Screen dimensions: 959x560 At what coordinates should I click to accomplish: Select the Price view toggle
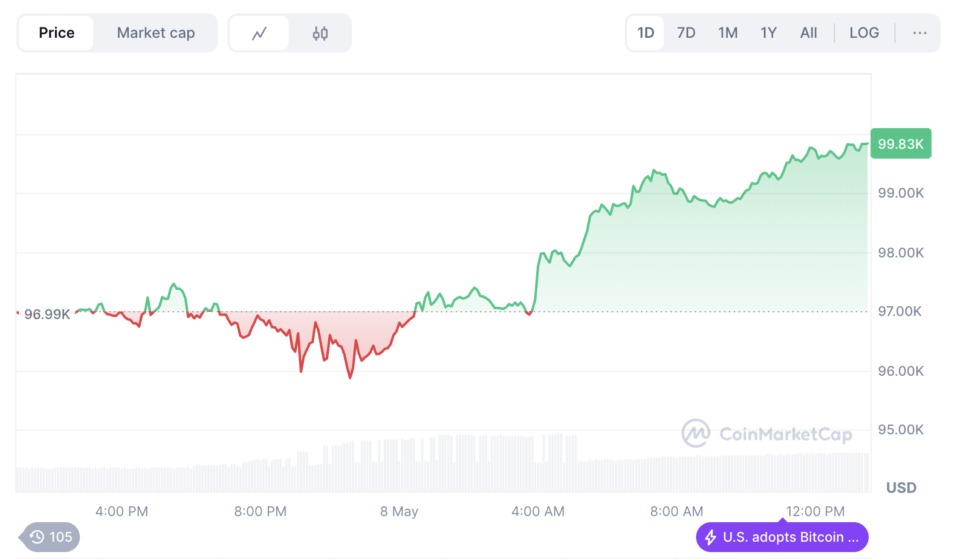click(x=57, y=33)
